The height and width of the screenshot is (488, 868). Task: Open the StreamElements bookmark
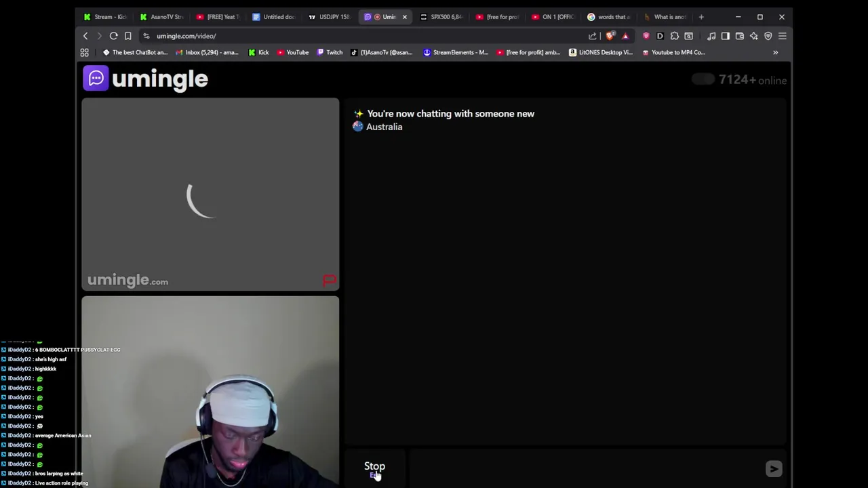pyautogui.click(x=455, y=52)
